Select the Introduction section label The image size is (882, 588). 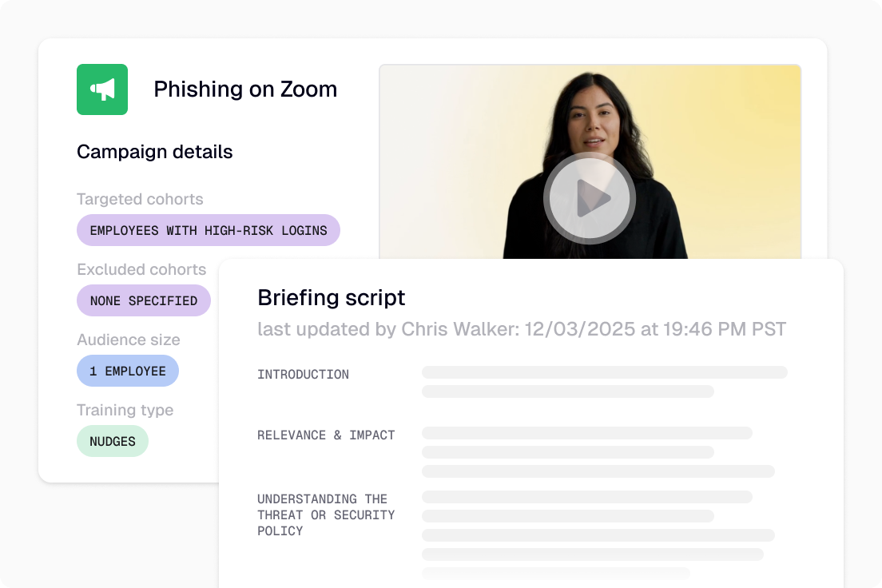click(304, 374)
